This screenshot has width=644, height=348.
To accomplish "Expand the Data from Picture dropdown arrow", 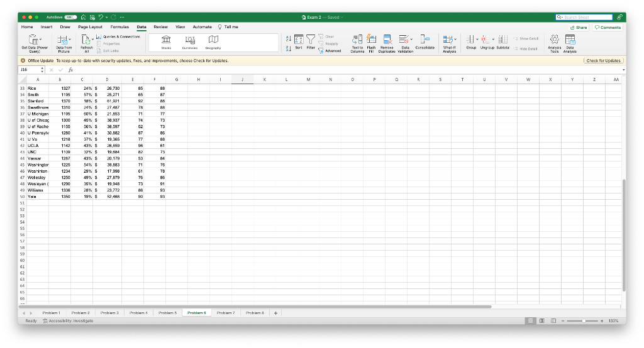I will (70, 40).
